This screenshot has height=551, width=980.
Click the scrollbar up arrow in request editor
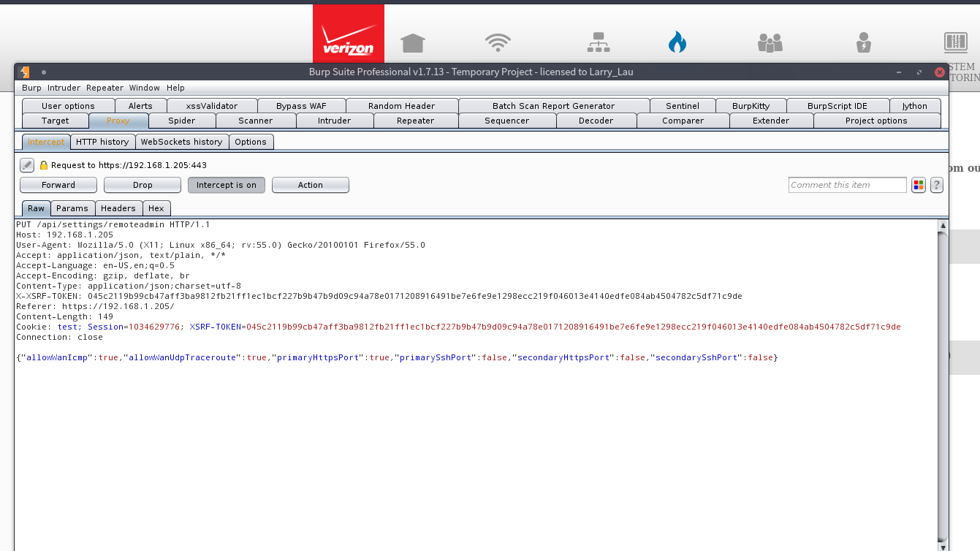click(943, 226)
